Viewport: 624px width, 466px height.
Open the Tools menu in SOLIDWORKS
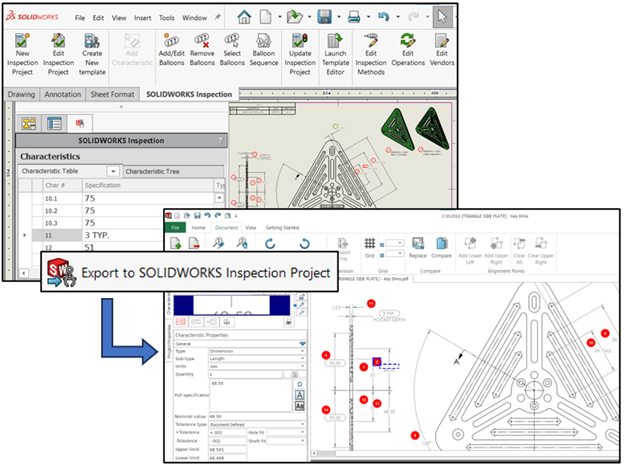click(x=166, y=18)
